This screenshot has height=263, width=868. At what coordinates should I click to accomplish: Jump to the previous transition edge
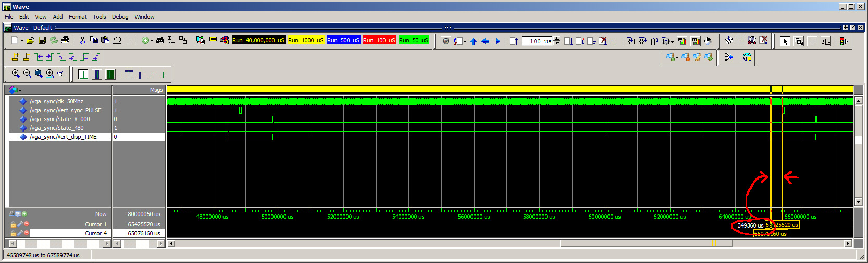39,57
